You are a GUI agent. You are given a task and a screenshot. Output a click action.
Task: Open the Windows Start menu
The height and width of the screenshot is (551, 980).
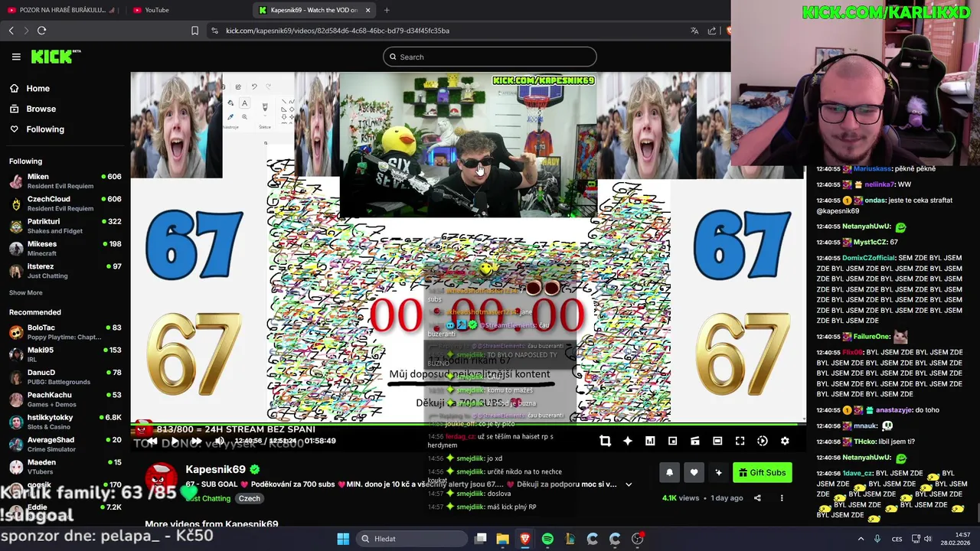point(343,539)
